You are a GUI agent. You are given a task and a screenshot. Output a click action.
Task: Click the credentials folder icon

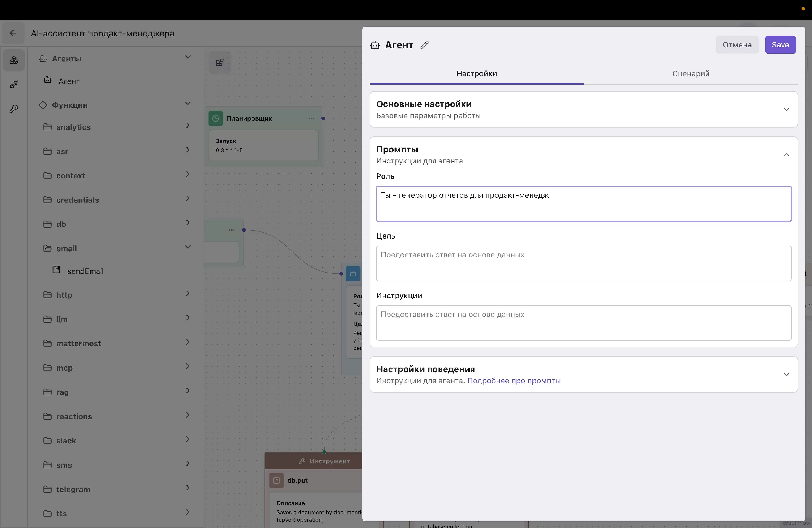click(x=48, y=200)
